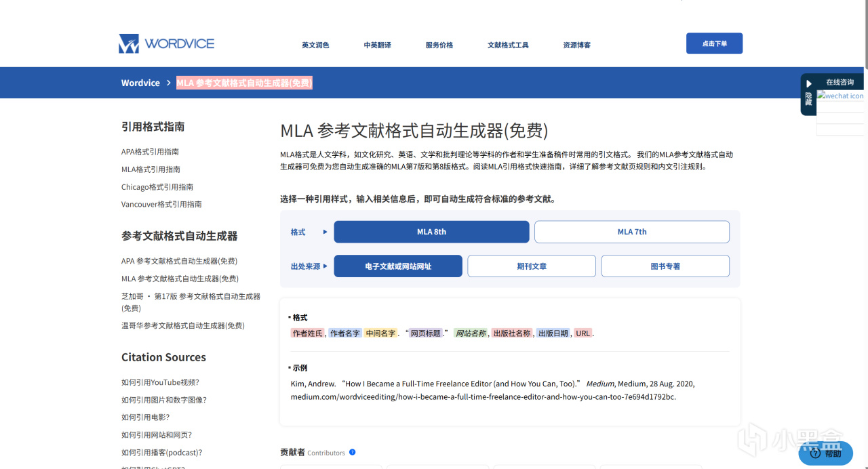Screen dimensions: 868x469
Task: Open 芝加哥第17版参考文献生成器 link
Action: (x=191, y=302)
